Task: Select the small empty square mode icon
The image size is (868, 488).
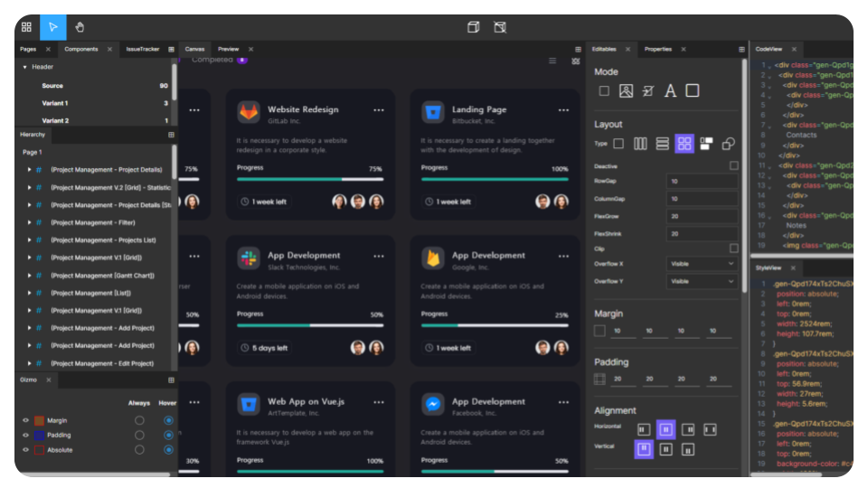Action: [604, 90]
